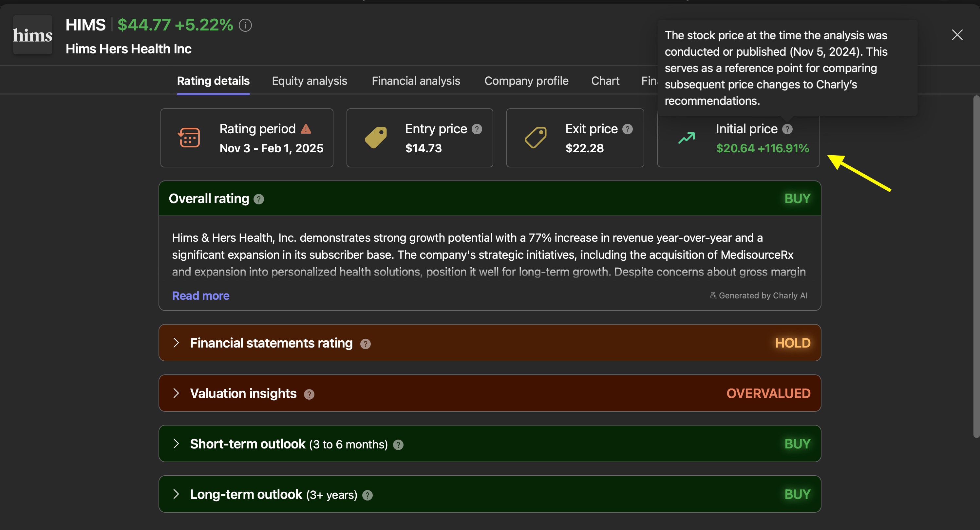Viewport: 980px width, 530px height.
Task: Click the Entry price help icon
Action: [477, 129]
